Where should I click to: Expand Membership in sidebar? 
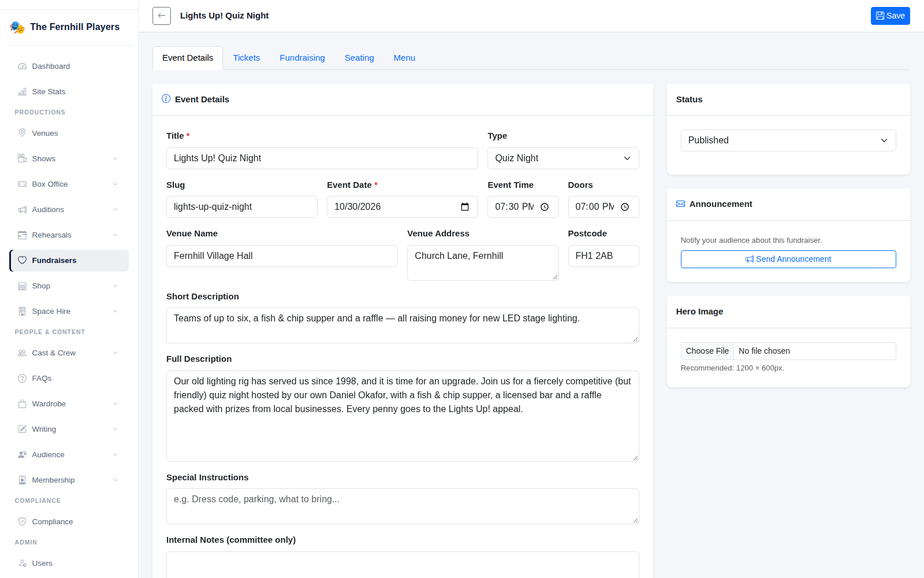pos(69,480)
